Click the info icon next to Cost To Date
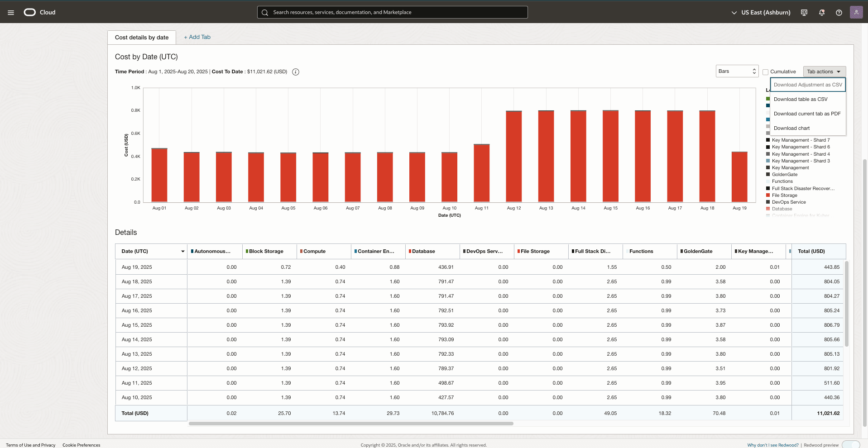 point(296,72)
